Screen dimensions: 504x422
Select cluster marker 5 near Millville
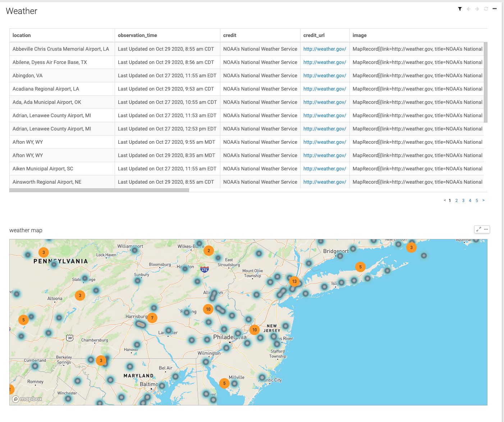[224, 383]
